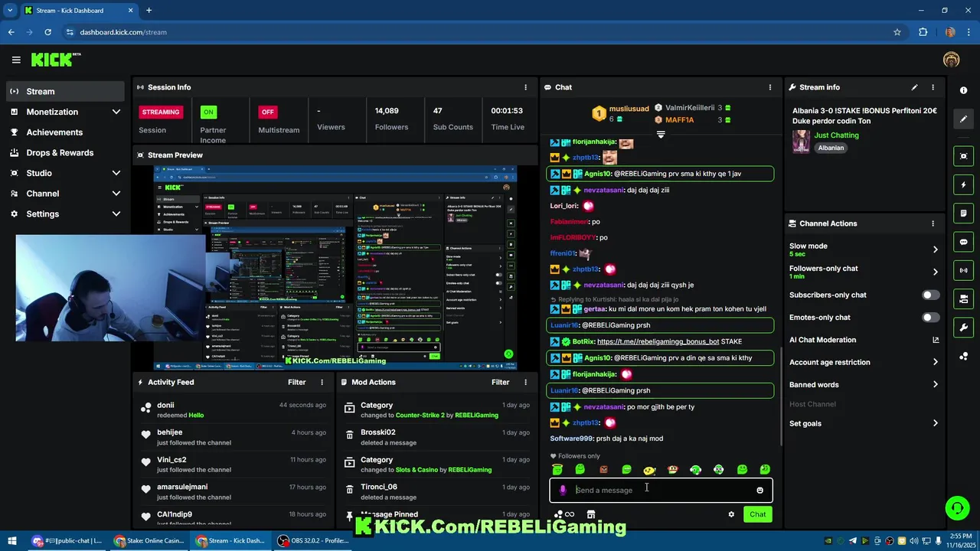Open Channel Actions panel options menu
The height and width of the screenshot is (551, 980).
click(933, 223)
